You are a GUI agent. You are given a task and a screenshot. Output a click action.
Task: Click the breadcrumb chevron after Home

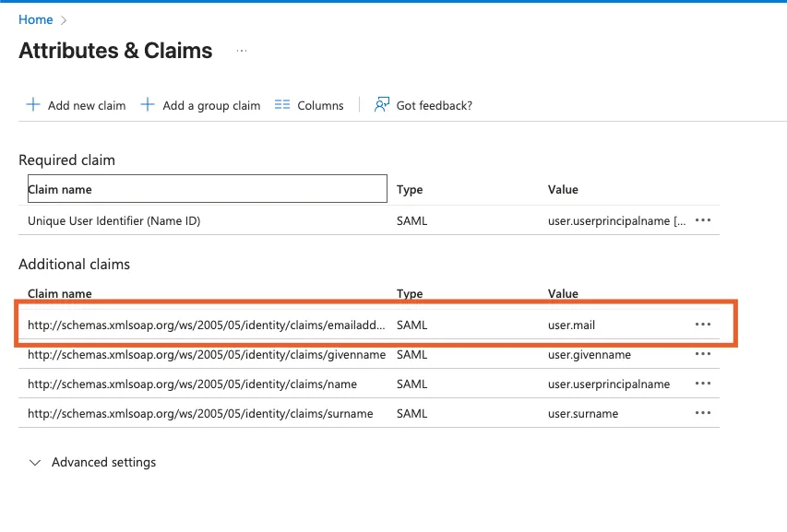64,20
